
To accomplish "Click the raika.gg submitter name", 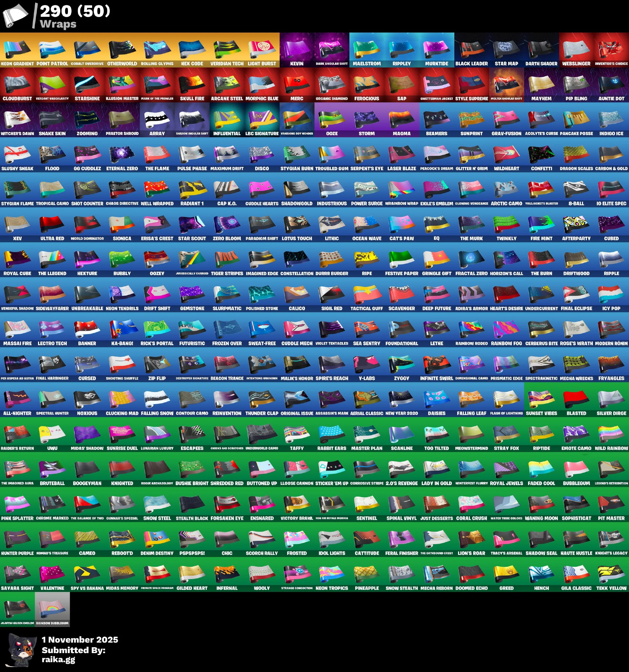I will pyautogui.click(x=58, y=659).
